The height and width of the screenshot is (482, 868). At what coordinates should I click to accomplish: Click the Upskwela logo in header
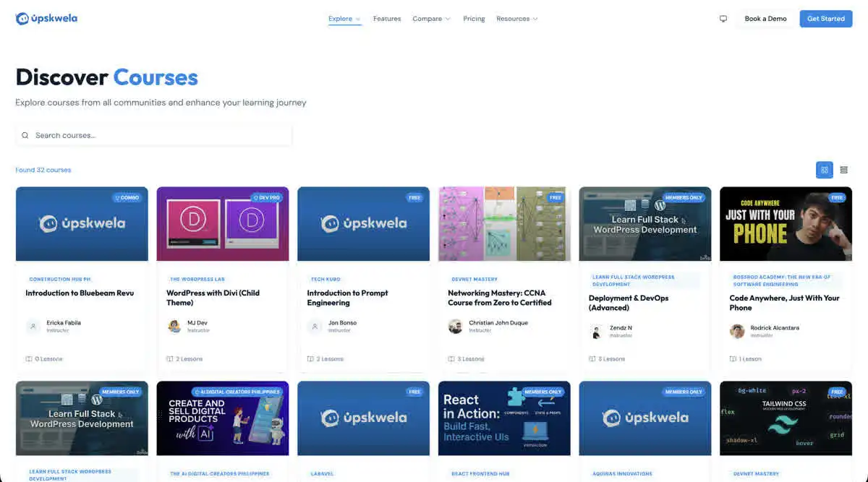pyautogui.click(x=46, y=19)
